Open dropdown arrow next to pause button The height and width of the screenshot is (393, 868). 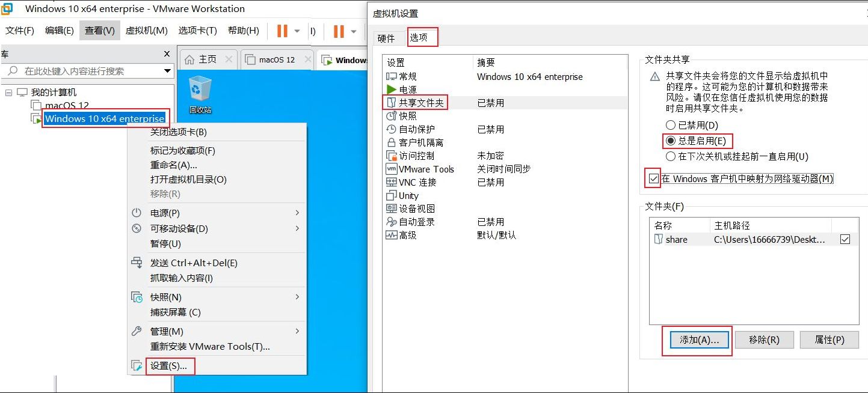click(297, 31)
